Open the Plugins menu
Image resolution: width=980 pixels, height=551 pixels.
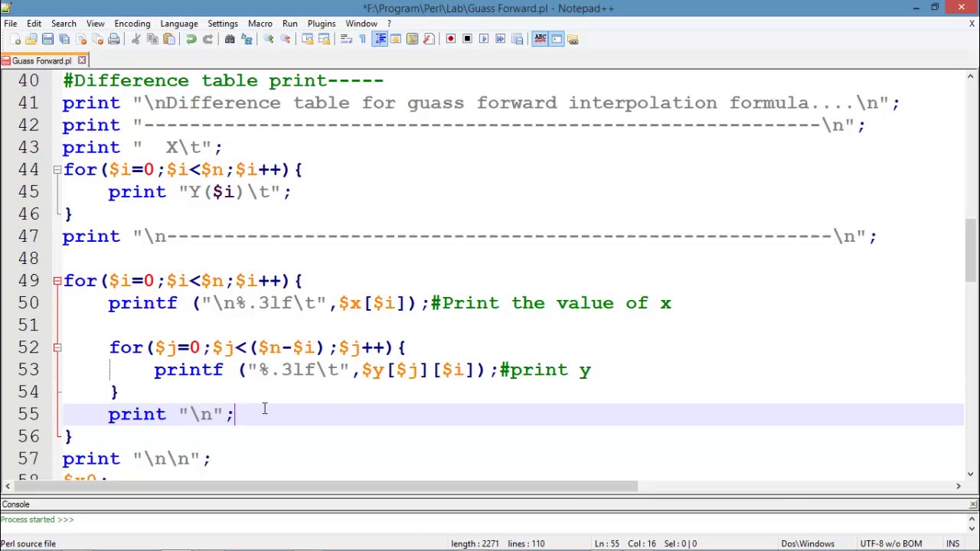coord(322,24)
